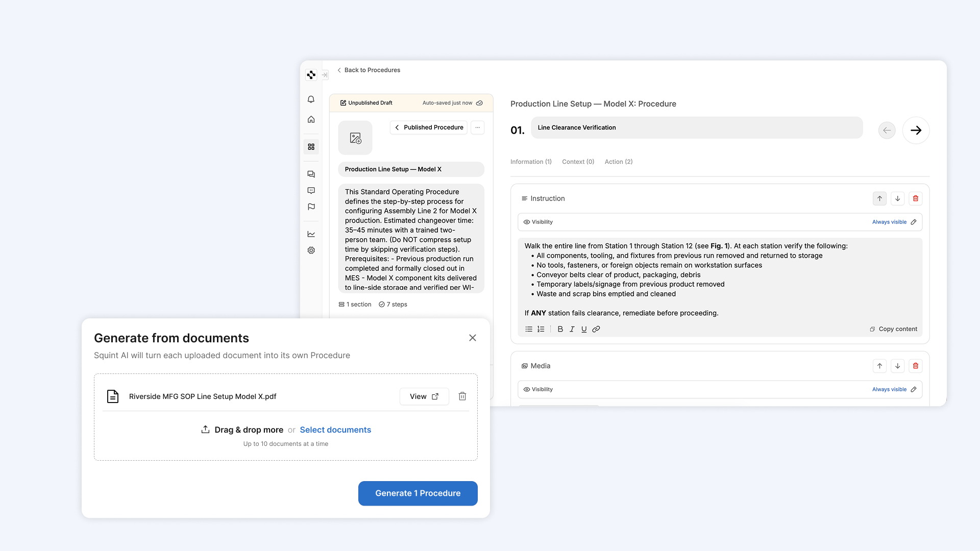Insert a link in instruction editor

[x=596, y=329]
